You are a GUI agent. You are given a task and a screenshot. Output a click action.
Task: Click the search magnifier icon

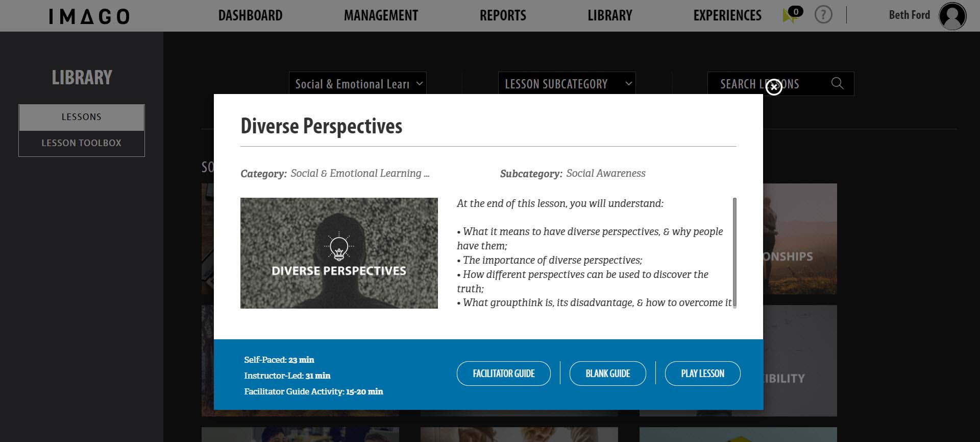click(x=837, y=83)
